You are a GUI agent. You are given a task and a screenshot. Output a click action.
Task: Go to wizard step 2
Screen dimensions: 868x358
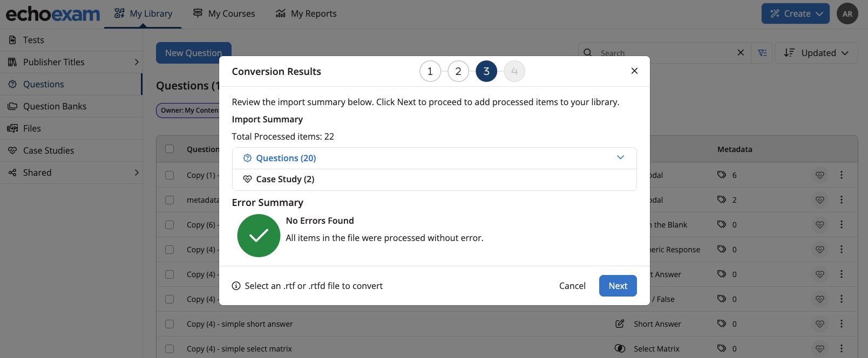458,71
